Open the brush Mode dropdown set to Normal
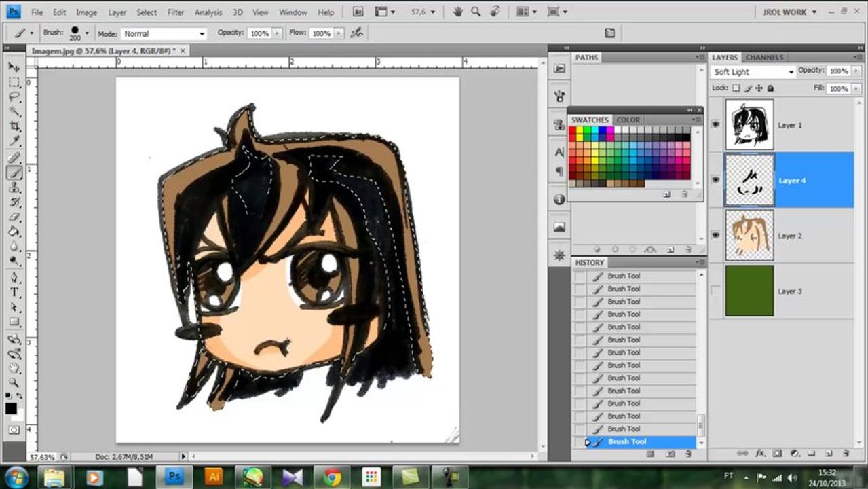The width and height of the screenshot is (868, 489). 164,33
